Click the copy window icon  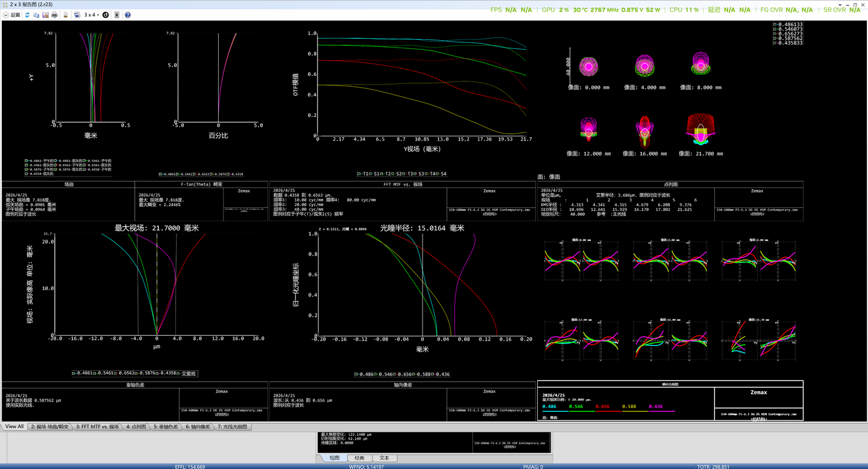point(36,15)
